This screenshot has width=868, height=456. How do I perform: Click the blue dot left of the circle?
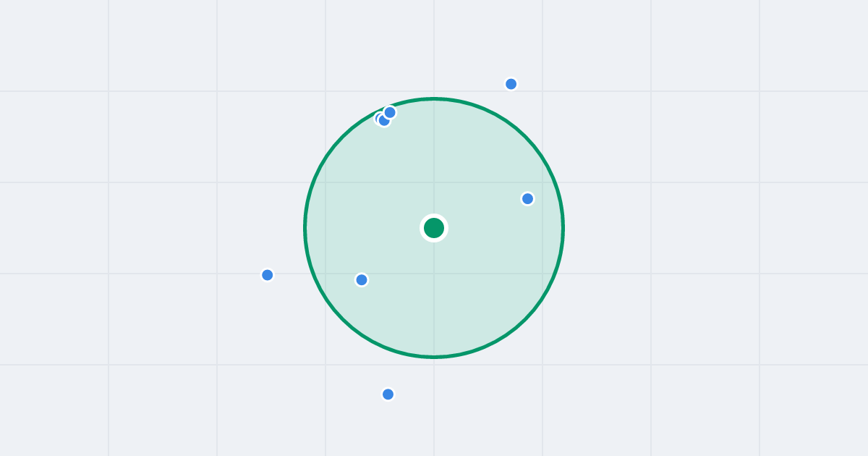point(268,275)
